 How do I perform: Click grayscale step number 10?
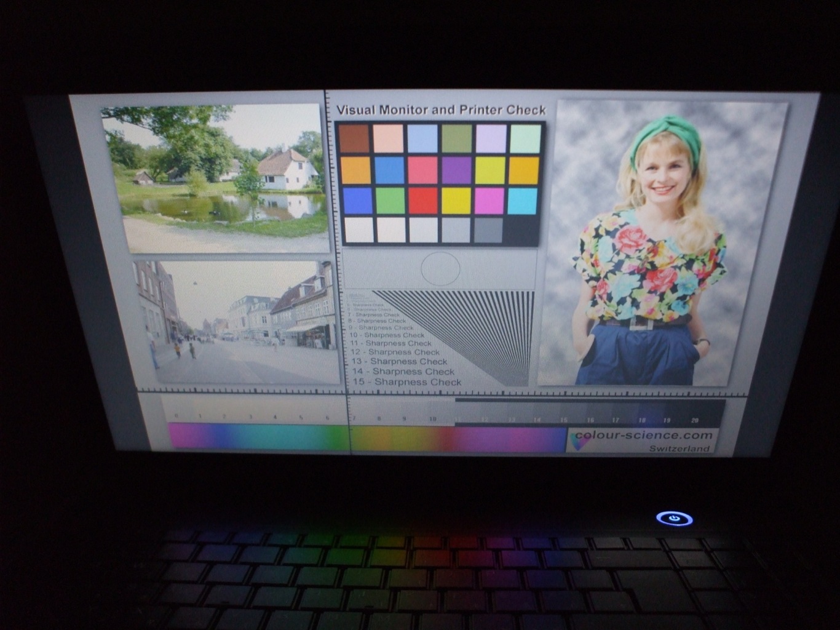coord(433,419)
